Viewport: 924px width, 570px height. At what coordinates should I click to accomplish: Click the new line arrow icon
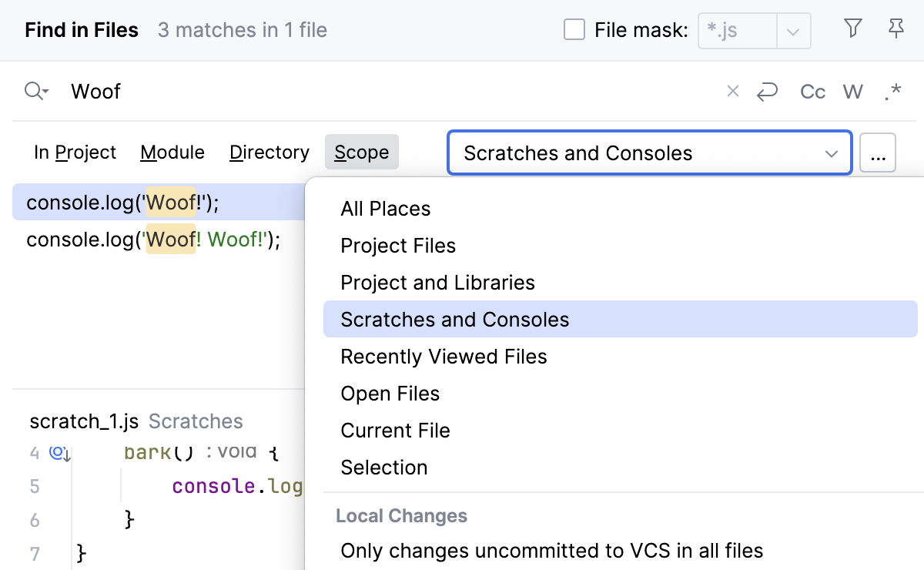767,92
